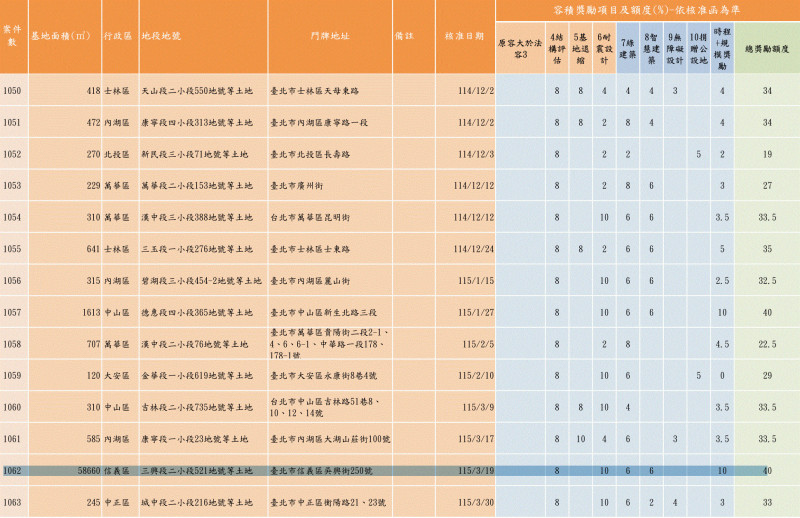Select address 臺北市中山區新生北路三段
The width and height of the screenshot is (800, 518).
(x=324, y=312)
